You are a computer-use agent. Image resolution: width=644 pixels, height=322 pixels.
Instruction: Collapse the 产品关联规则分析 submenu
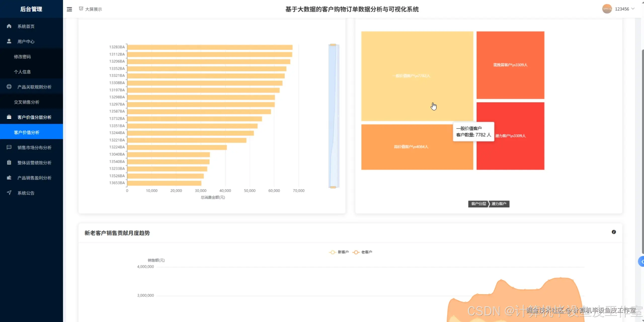tap(34, 87)
